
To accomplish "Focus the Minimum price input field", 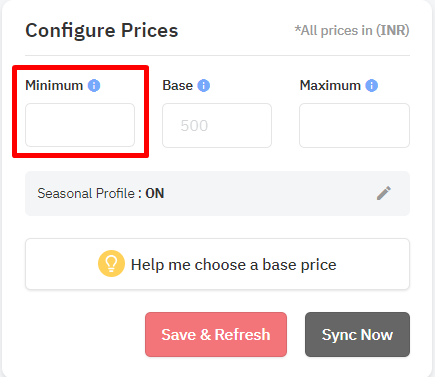I will tap(80, 125).
